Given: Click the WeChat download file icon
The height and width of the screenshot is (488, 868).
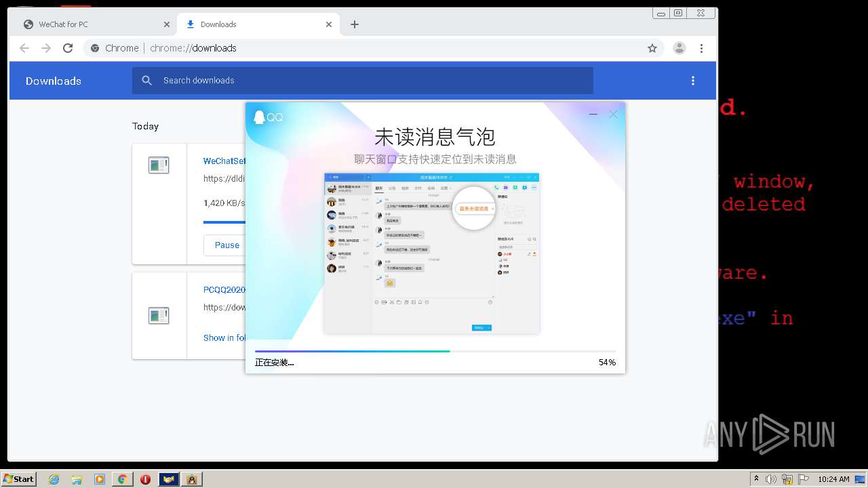Looking at the screenshot, I should pyautogui.click(x=159, y=165).
